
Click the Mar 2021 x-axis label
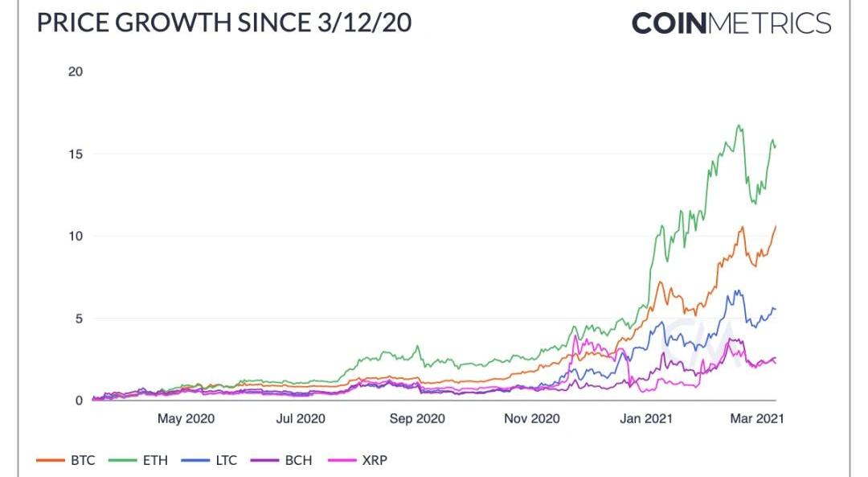755,418
